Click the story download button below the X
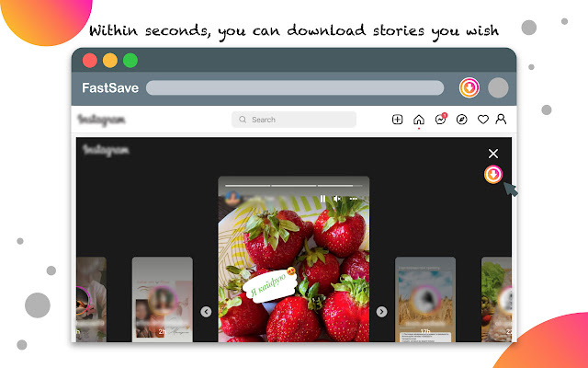Screen dimensions: 588x368 pyautogui.click(x=493, y=174)
